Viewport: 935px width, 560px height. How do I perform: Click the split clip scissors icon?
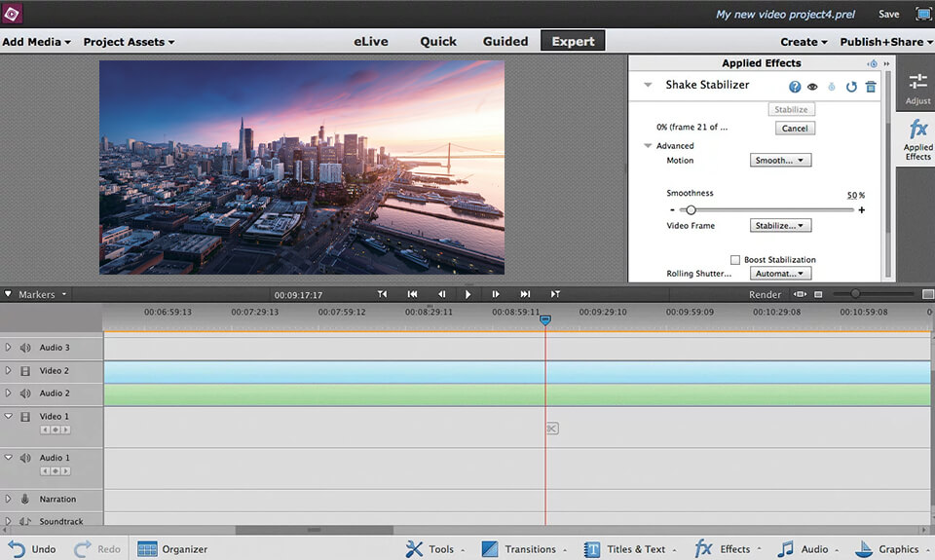pos(552,429)
